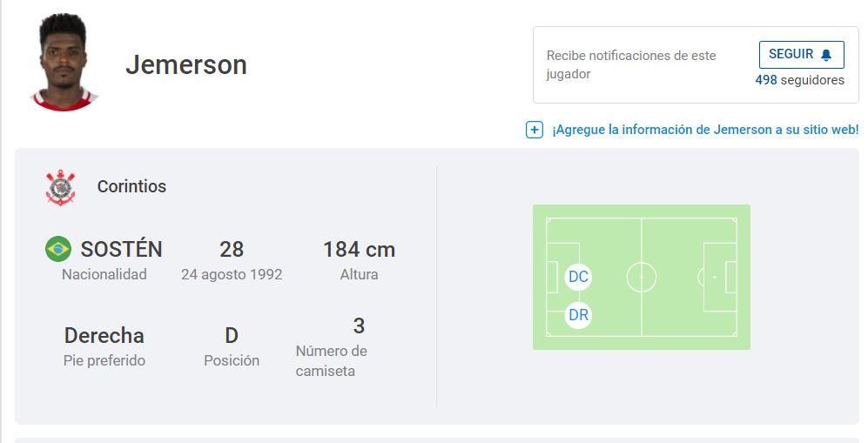Click the 24 agosto 1992 birth date
The height and width of the screenshot is (443, 868).
pyautogui.click(x=232, y=274)
